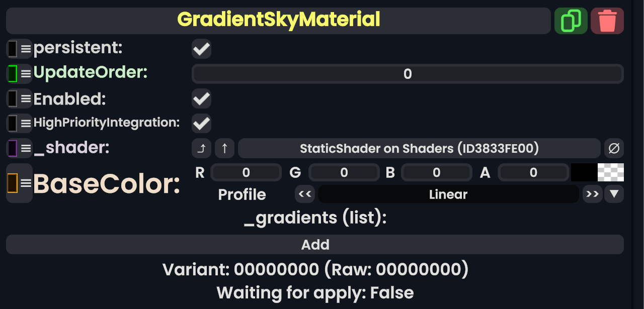Click the StaticShader reference field
Screen dimensions: 644x309
419,148
